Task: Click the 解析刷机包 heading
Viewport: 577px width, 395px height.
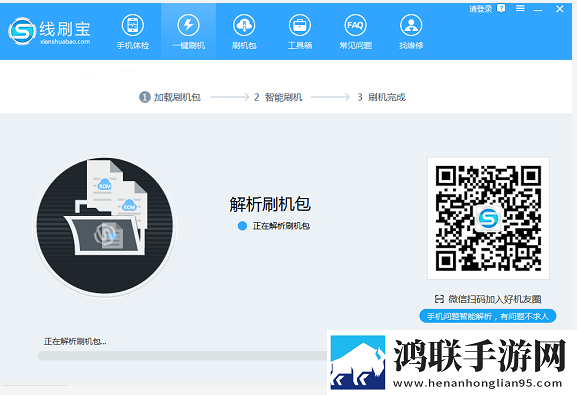Action: (x=270, y=204)
